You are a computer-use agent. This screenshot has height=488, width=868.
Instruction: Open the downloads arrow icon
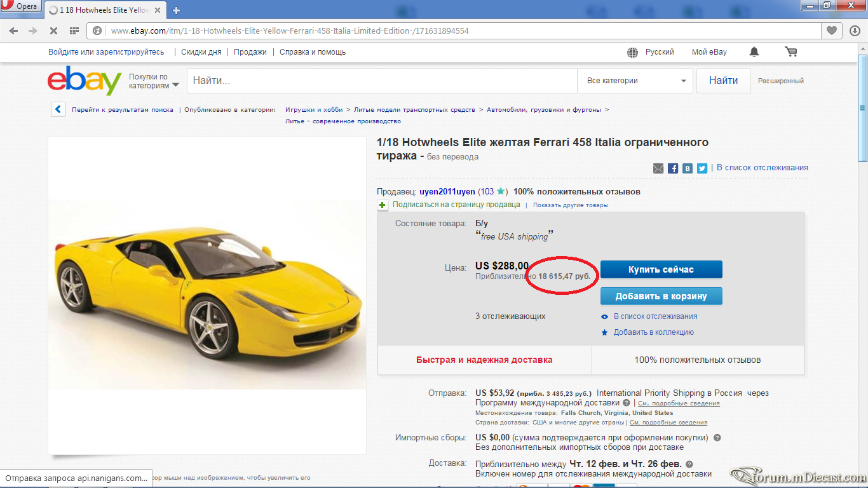[855, 30]
